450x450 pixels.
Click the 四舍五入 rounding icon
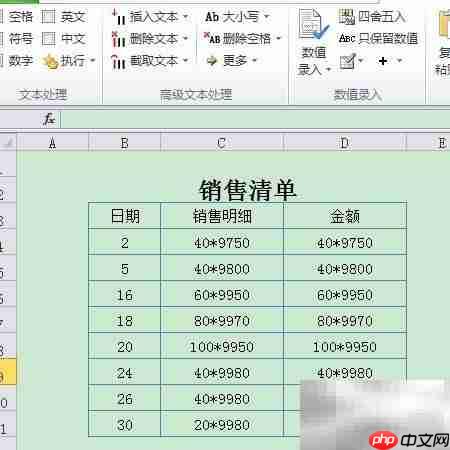click(x=347, y=17)
